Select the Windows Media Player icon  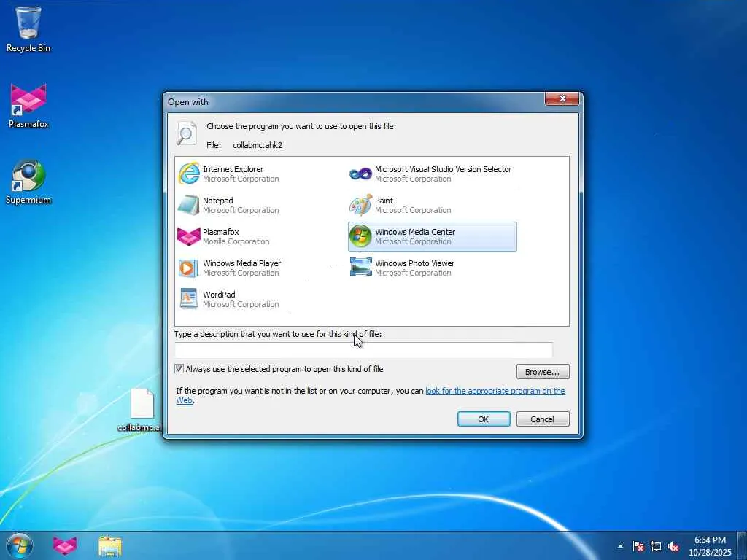click(188, 268)
